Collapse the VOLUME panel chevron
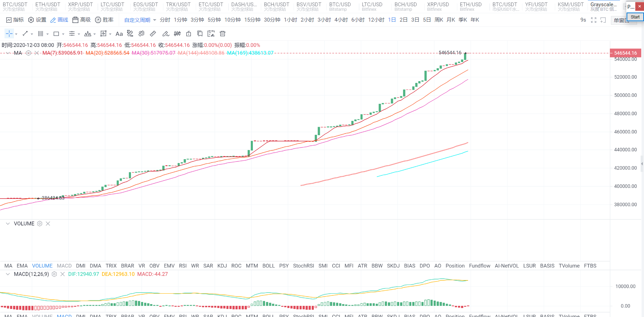 coord(8,224)
